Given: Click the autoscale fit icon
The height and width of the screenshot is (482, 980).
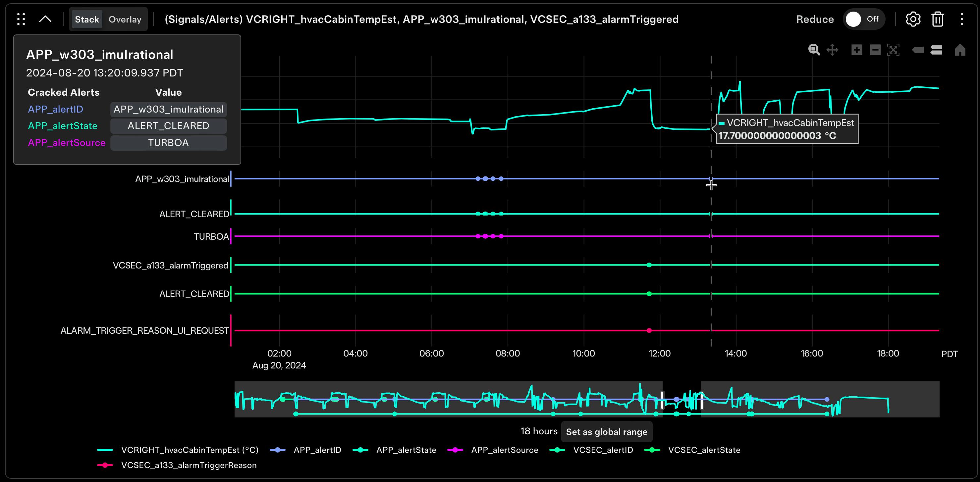Looking at the screenshot, I should coord(894,49).
